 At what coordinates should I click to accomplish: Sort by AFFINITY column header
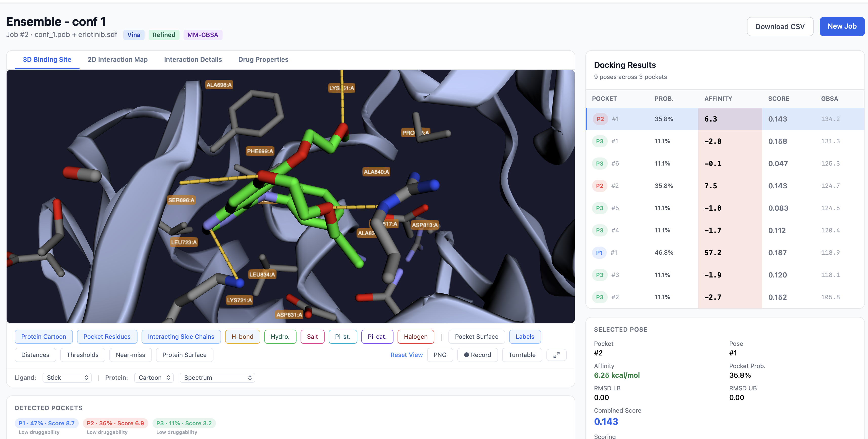pos(718,99)
